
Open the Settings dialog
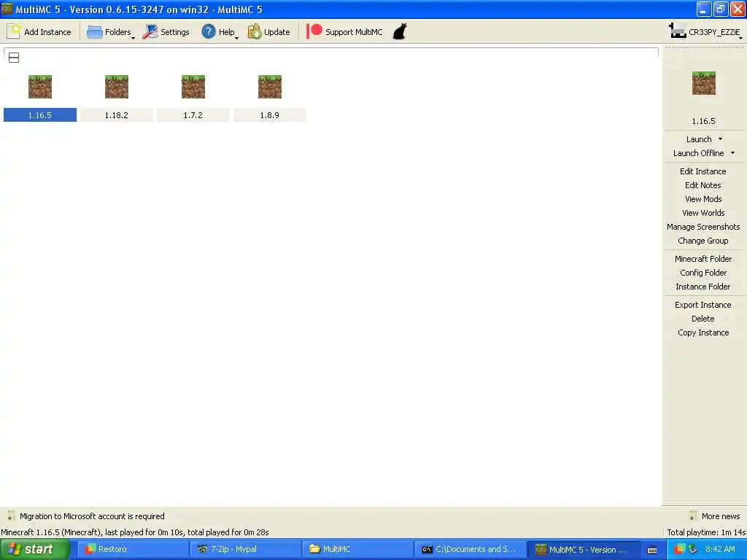click(x=166, y=32)
